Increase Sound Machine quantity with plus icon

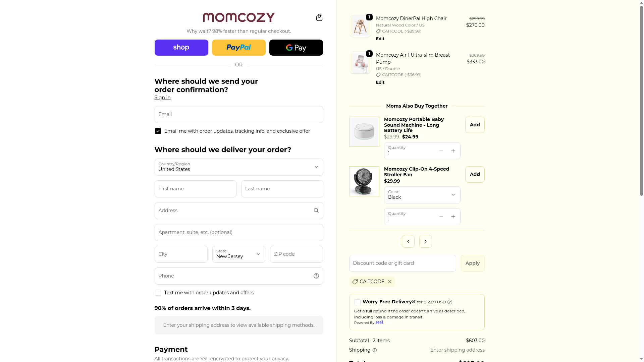pyautogui.click(x=453, y=151)
